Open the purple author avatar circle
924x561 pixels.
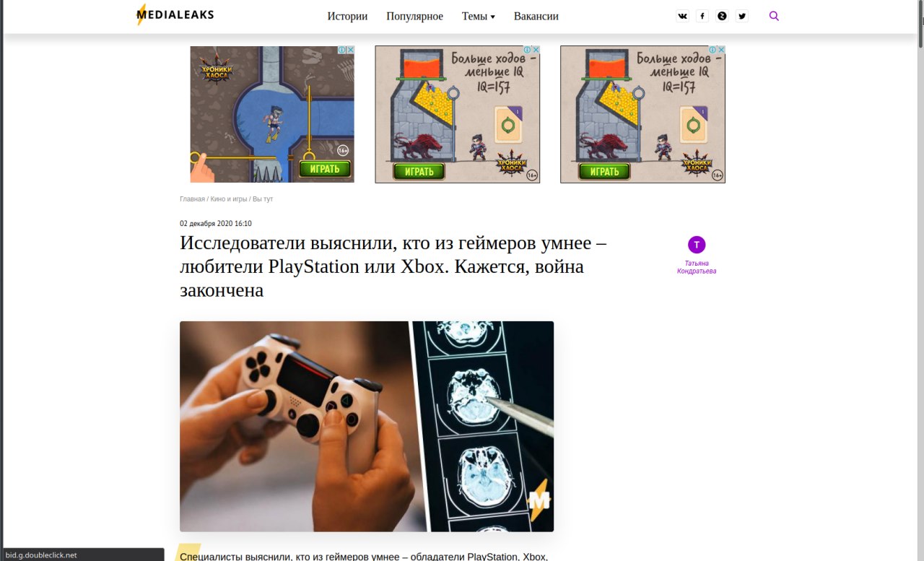point(697,244)
